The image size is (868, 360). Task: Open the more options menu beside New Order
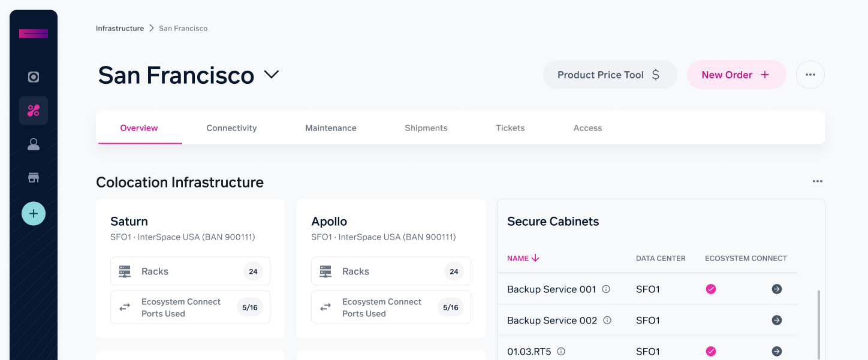click(810, 75)
